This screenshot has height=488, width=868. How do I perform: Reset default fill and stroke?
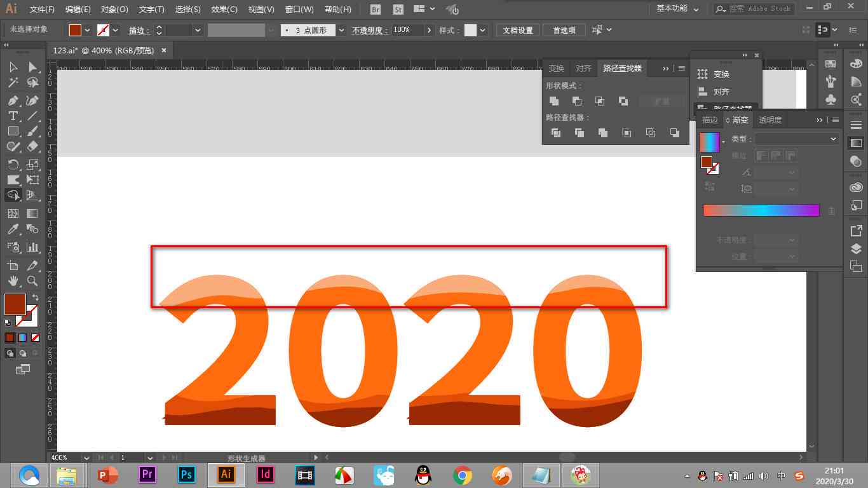8,323
